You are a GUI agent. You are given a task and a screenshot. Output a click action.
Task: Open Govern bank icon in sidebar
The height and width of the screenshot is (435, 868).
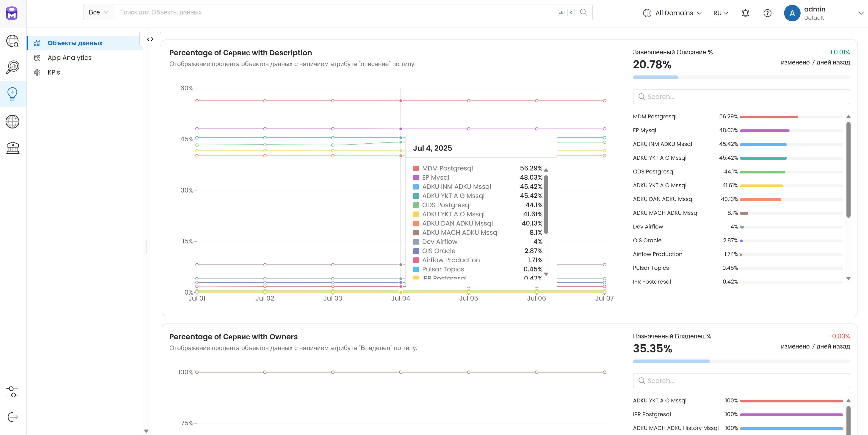(13, 148)
